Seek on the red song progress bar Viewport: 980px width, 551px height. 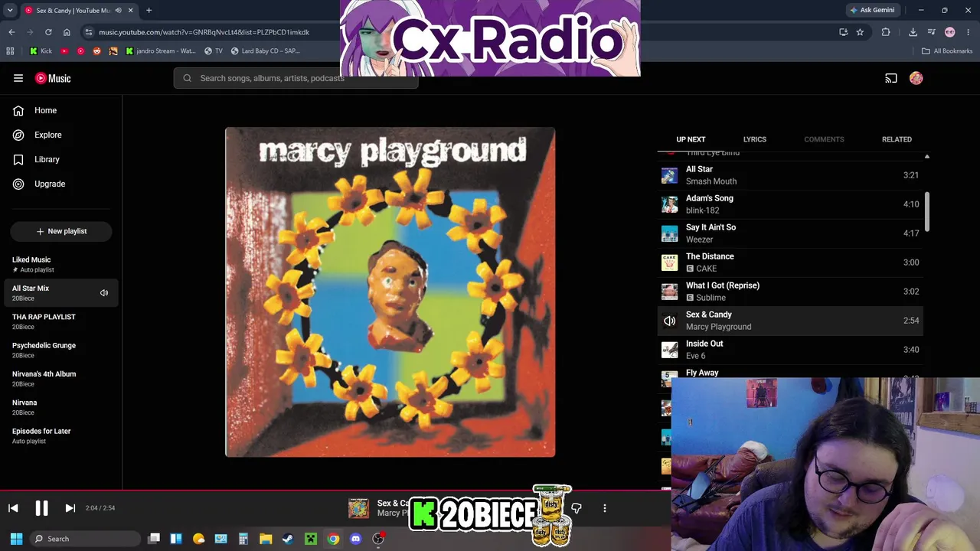334,491
